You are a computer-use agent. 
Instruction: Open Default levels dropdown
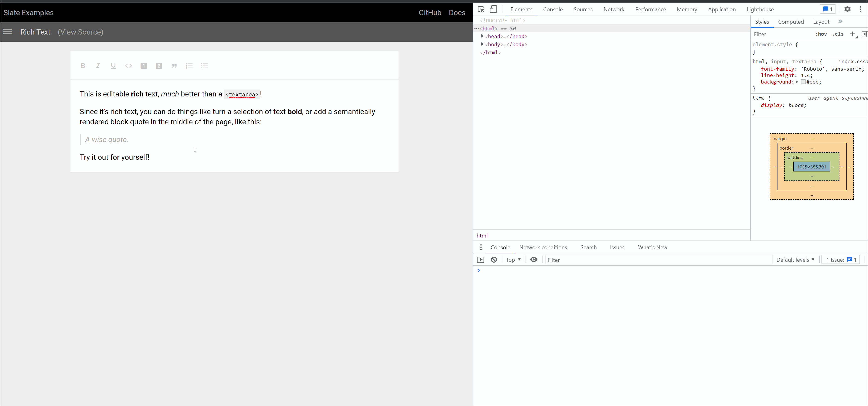(x=795, y=260)
